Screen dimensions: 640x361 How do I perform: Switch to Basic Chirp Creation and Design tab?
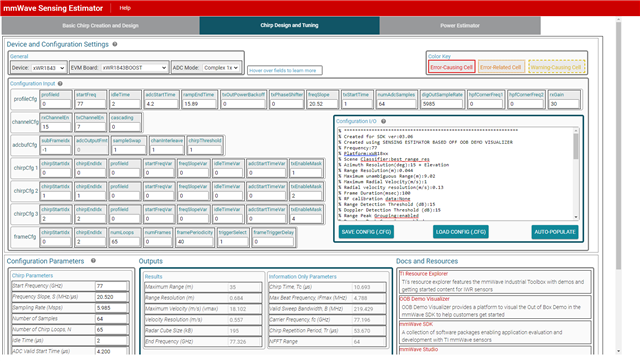pyautogui.click(x=100, y=25)
